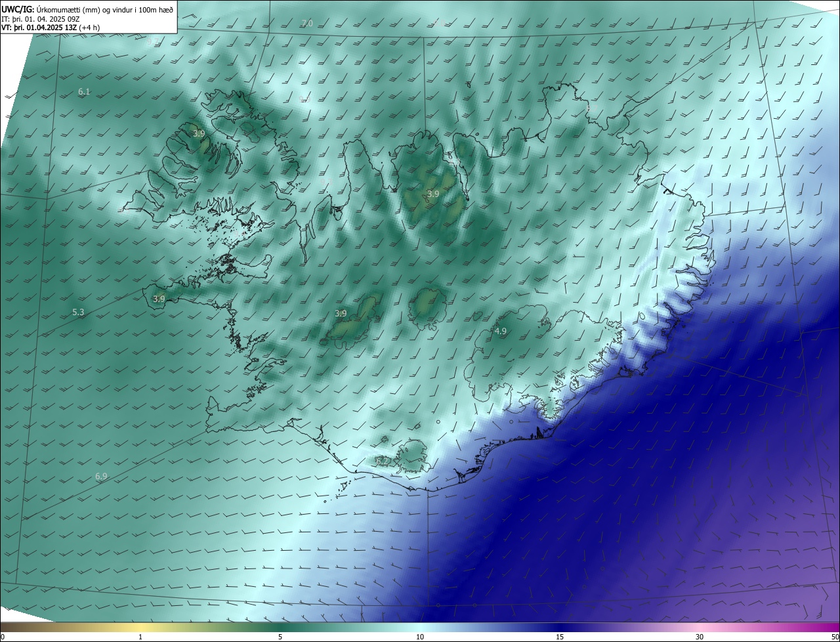Click the '15' tick on the color scale

pyautogui.click(x=560, y=637)
